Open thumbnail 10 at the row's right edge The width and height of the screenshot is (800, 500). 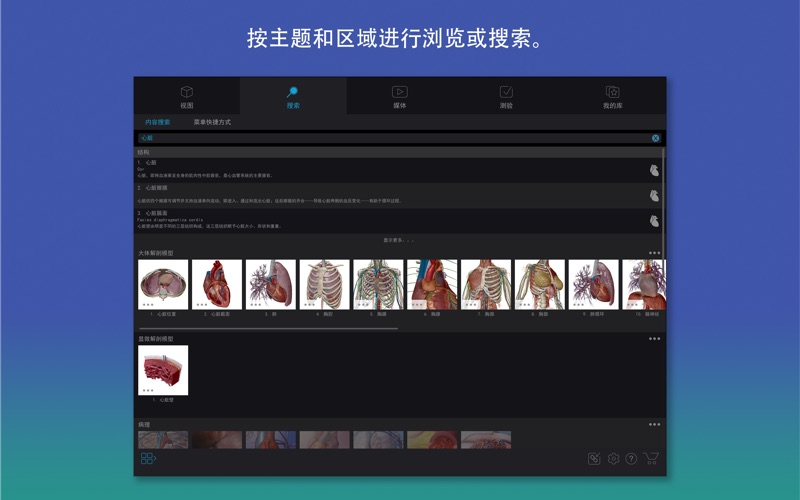644,284
